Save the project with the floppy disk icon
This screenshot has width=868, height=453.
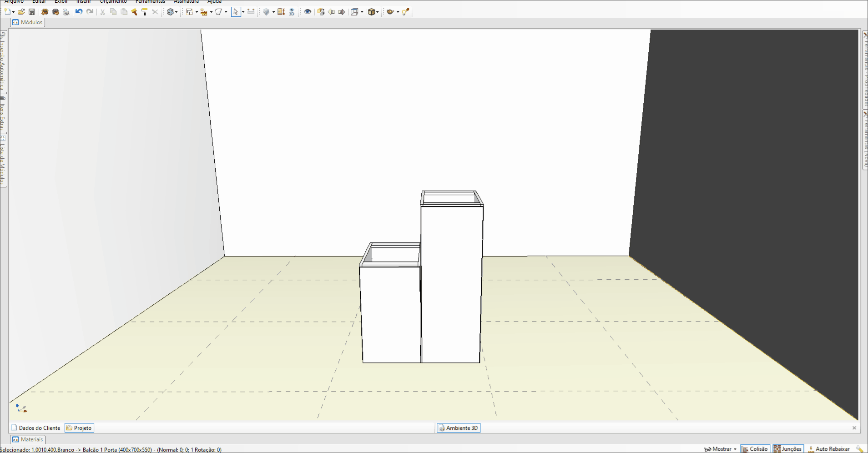coord(32,12)
